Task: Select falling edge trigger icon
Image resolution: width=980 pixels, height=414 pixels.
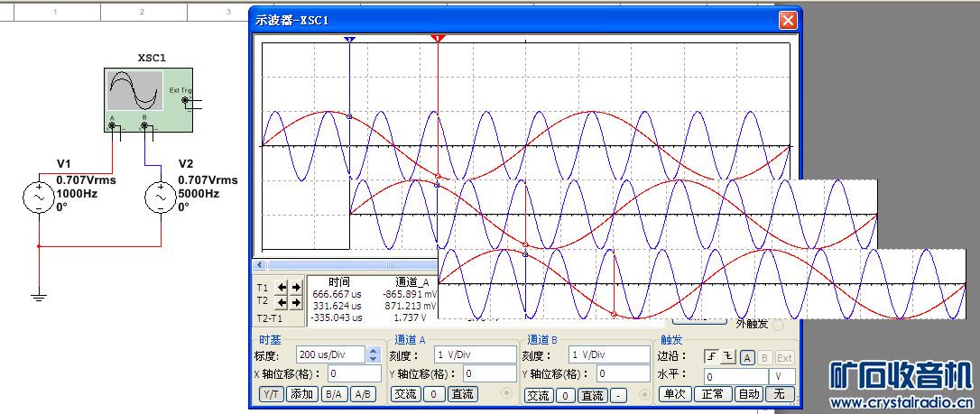Action: coord(726,357)
